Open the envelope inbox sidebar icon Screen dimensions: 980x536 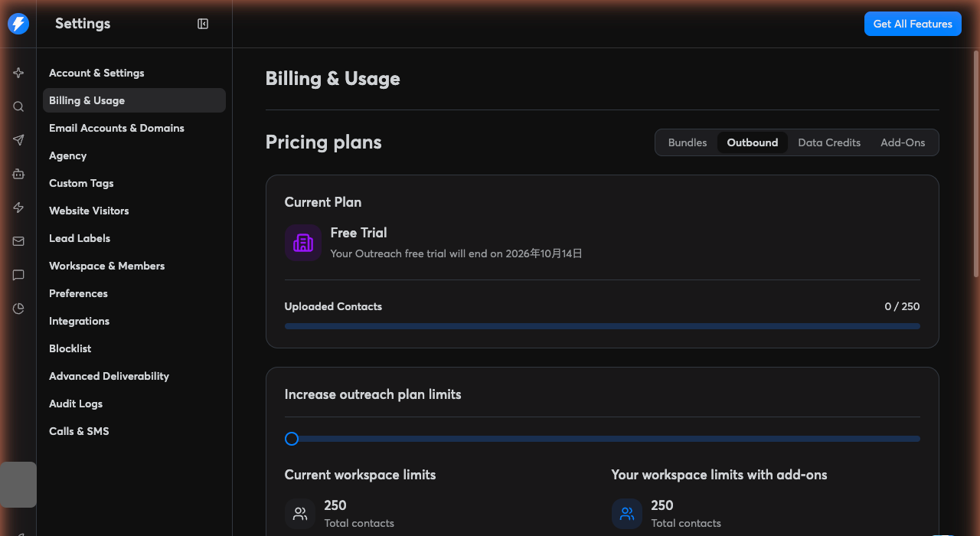18,241
